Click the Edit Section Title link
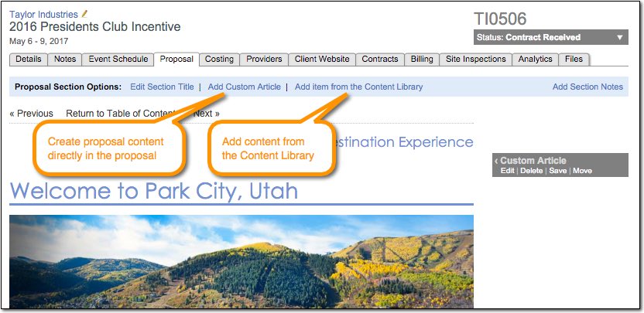Image resolution: width=644 pixels, height=313 pixels. 162,87
